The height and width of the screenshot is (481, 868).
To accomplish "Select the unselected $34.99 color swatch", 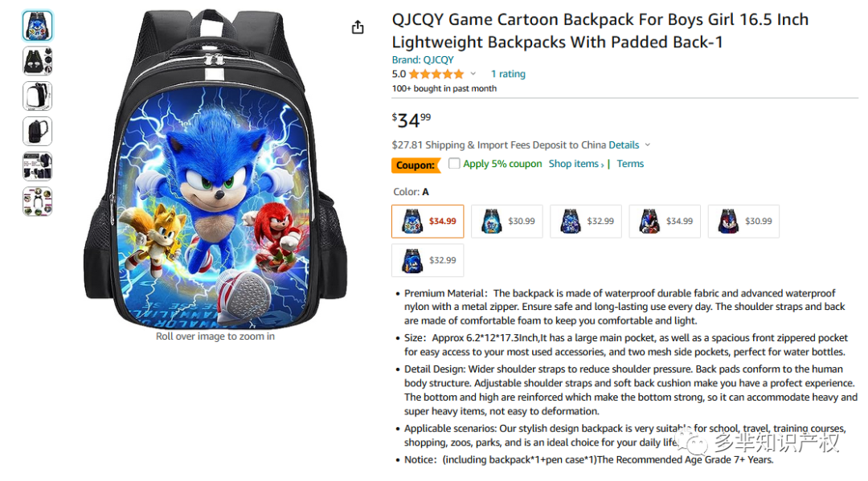I will pyautogui.click(x=664, y=222).
